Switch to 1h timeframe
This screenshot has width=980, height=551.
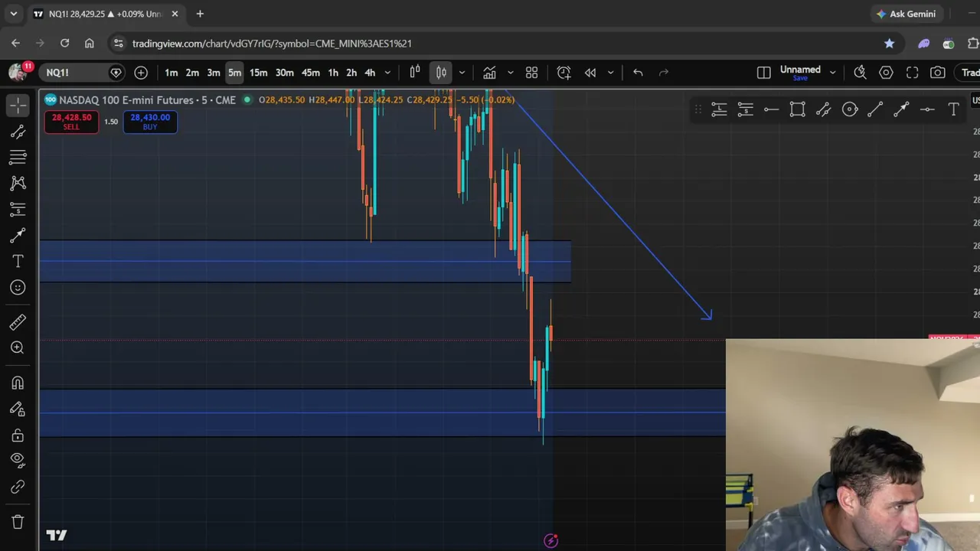(333, 73)
